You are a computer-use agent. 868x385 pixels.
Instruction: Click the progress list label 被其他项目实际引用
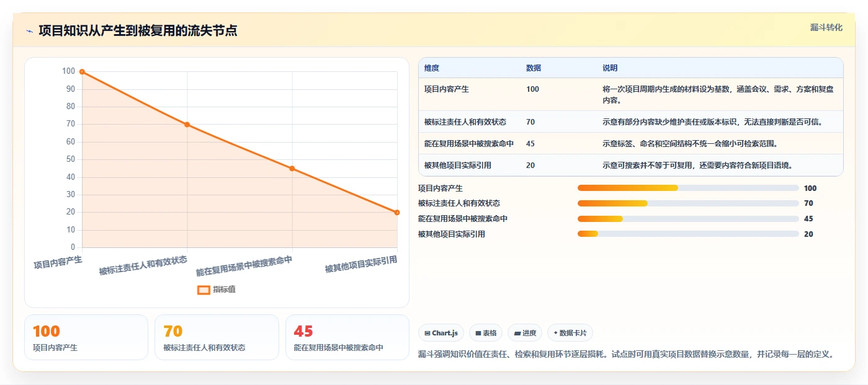(x=452, y=234)
